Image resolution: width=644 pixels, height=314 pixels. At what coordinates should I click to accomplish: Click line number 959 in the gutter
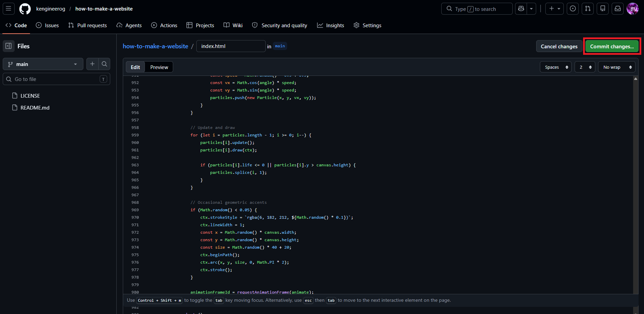(135, 135)
